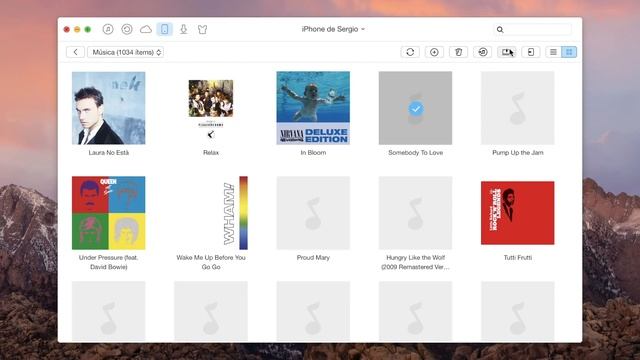The image size is (640, 360).
Task: Send selected songs to another device
Action: click(x=531, y=52)
